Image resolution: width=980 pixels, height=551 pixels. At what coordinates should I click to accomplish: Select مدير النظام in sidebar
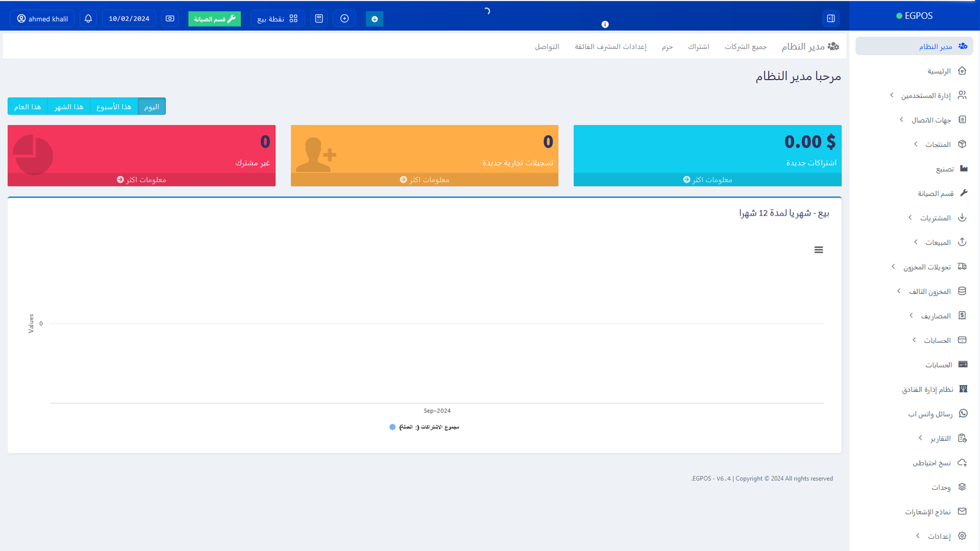[914, 46]
